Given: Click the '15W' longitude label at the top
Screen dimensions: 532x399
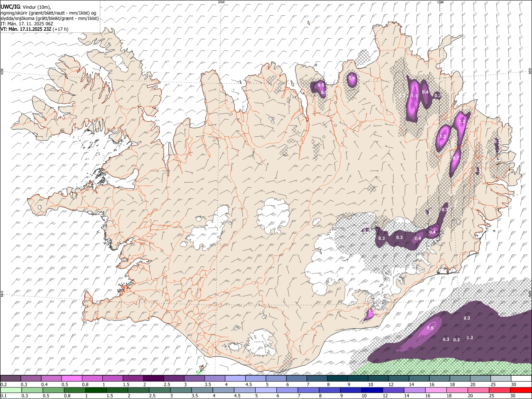Looking at the screenshot, I should [441, 2].
